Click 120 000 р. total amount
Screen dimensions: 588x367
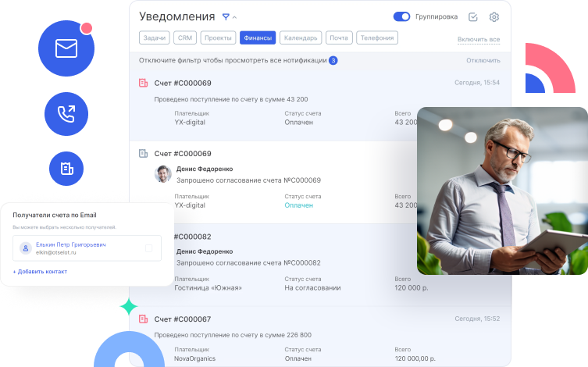411,288
